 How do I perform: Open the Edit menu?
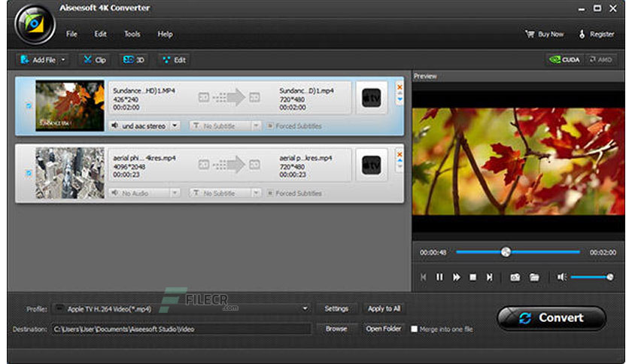(x=100, y=34)
